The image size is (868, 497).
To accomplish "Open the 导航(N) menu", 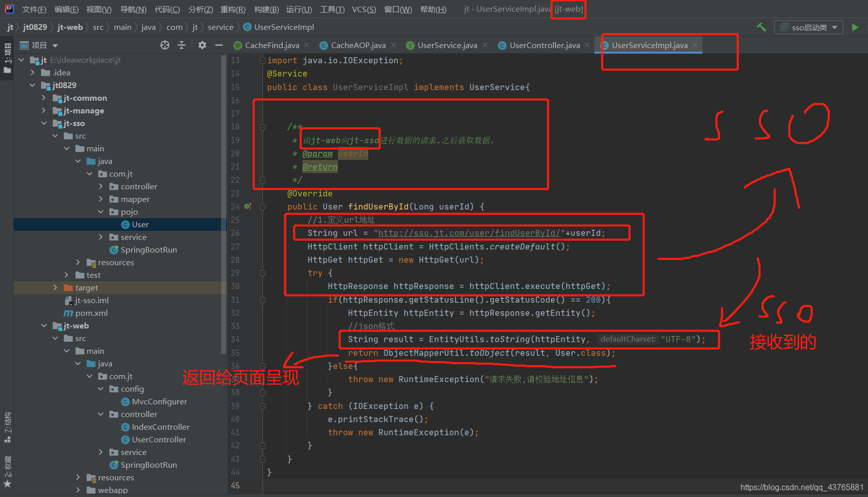I will coord(133,9).
